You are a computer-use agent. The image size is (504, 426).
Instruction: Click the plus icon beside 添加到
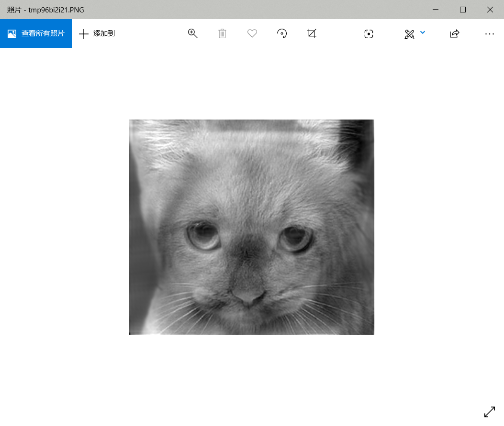click(84, 33)
